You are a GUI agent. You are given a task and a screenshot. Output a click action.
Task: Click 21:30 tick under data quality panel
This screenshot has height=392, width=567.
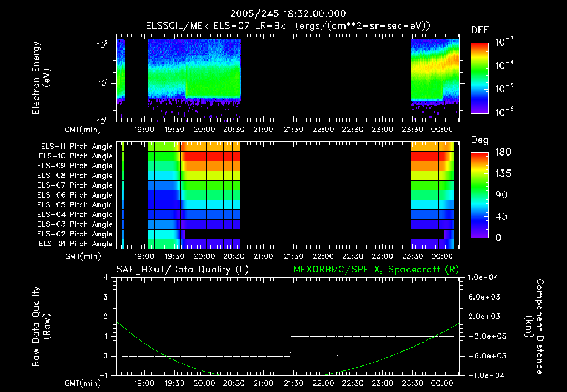point(293,383)
